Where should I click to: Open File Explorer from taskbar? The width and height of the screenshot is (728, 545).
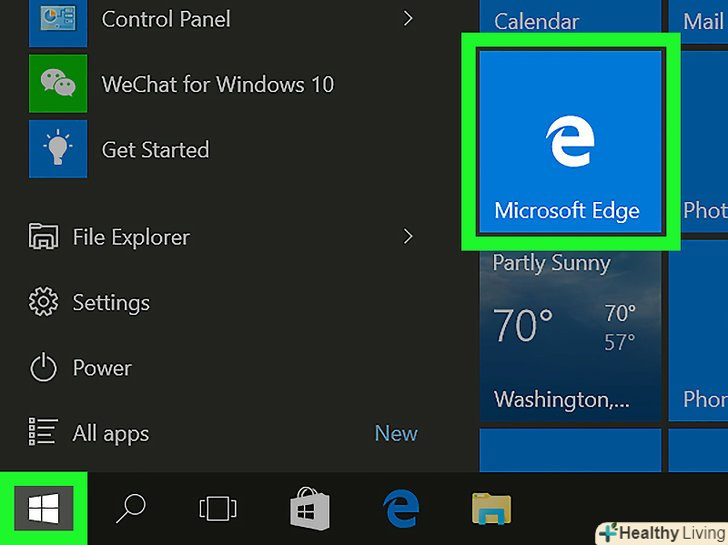coord(491,509)
